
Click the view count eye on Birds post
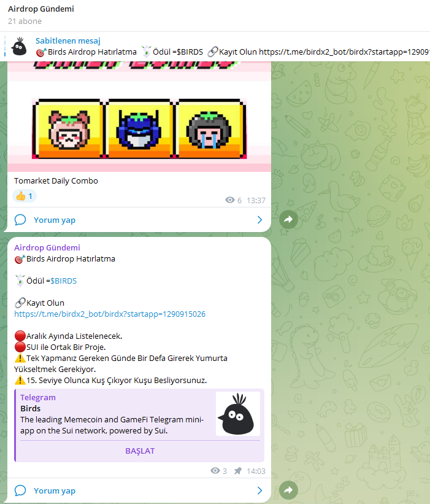215,471
